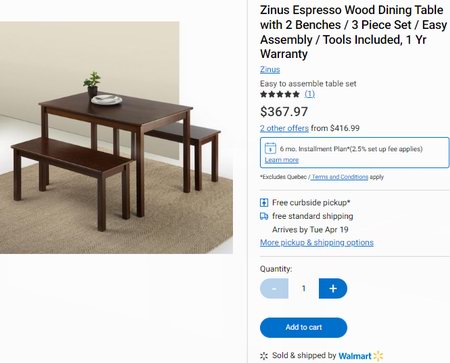Open Learn more about installment plan
Screen dimensions: 450x363
point(282,160)
